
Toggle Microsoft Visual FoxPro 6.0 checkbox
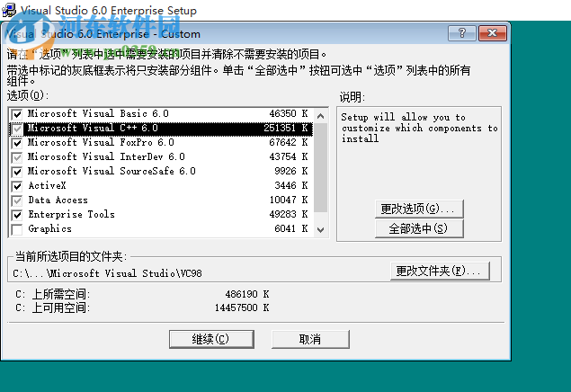(17, 143)
